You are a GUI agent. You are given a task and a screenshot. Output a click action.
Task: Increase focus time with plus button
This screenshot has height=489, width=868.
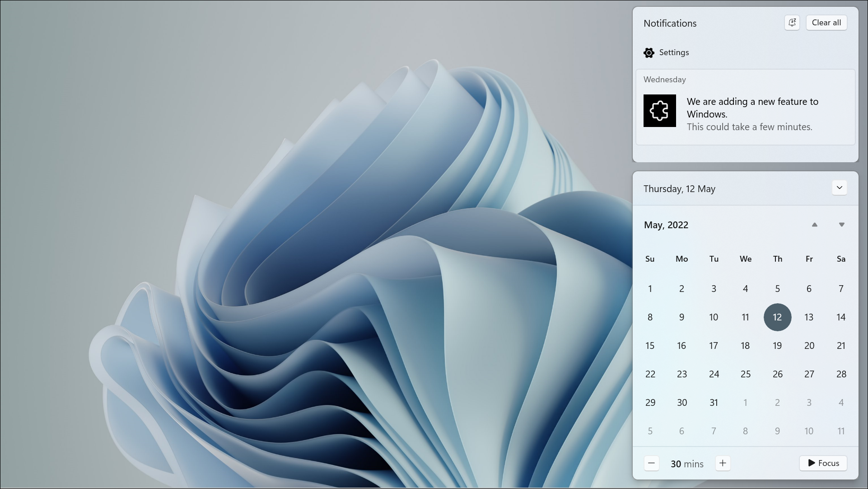click(723, 463)
